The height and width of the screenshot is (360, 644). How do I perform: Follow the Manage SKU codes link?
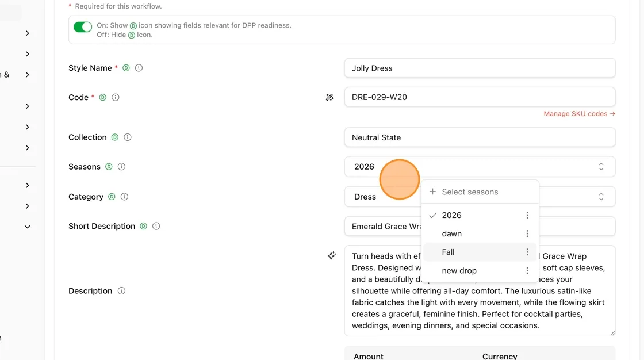click(579, 114)
